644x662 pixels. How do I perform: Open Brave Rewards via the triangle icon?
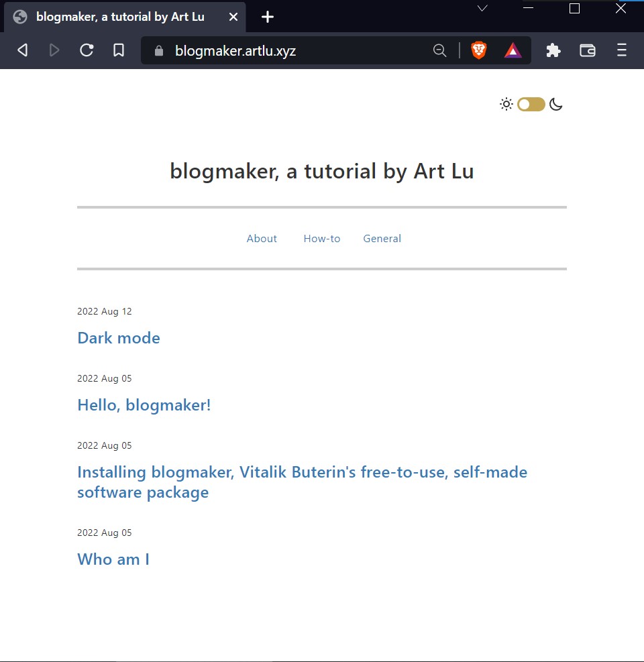pyautogui.click(x=512, y=50)
